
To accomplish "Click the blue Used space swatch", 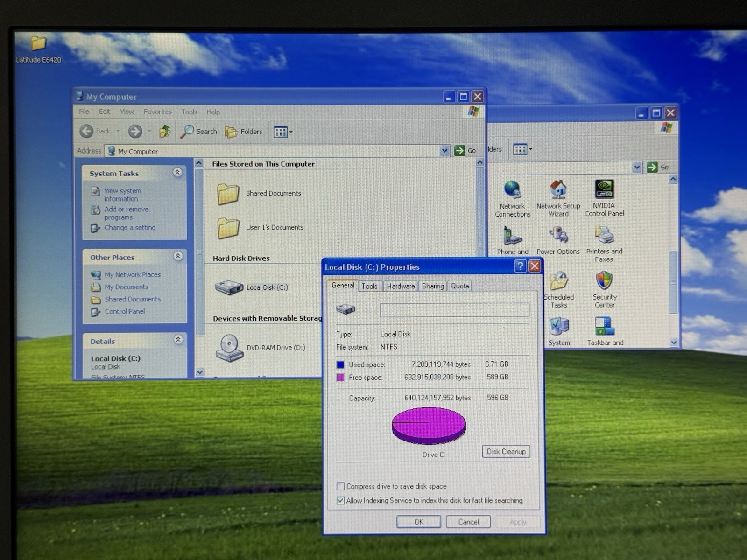I will (340, 364).
